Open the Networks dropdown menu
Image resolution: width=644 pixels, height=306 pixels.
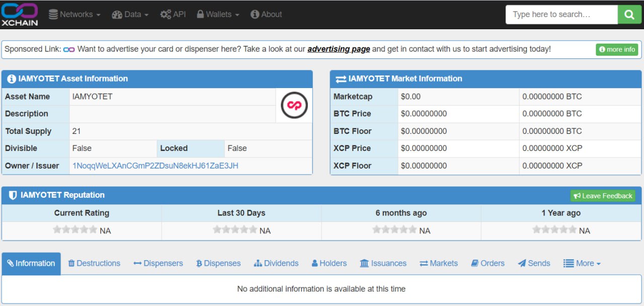[74, 15]
